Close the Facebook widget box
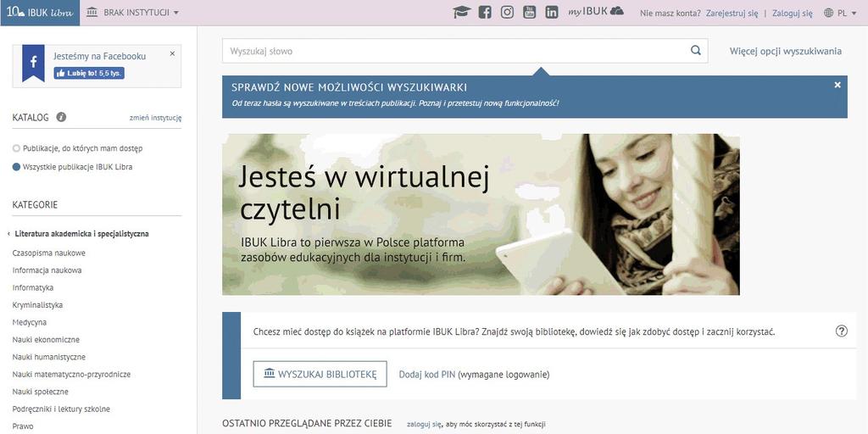Screen dimensions: 868x434 point(172,53)
